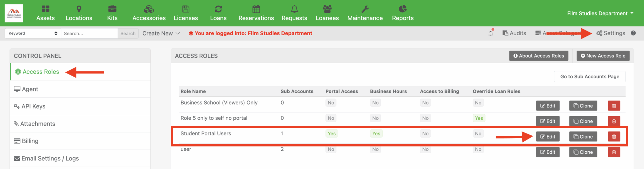Open Email Settings / Logs
The image size is (644, 169).
point(50,159)
